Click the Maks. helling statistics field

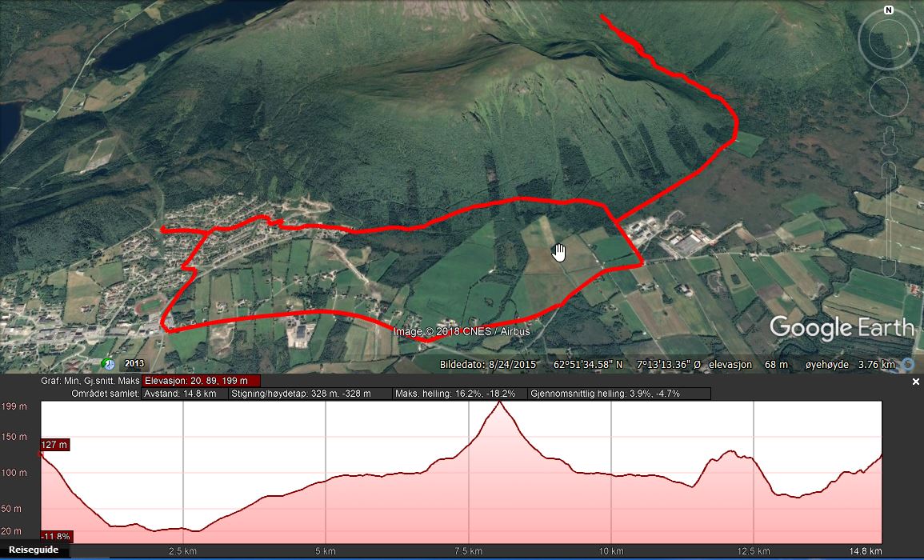[459, 393]
